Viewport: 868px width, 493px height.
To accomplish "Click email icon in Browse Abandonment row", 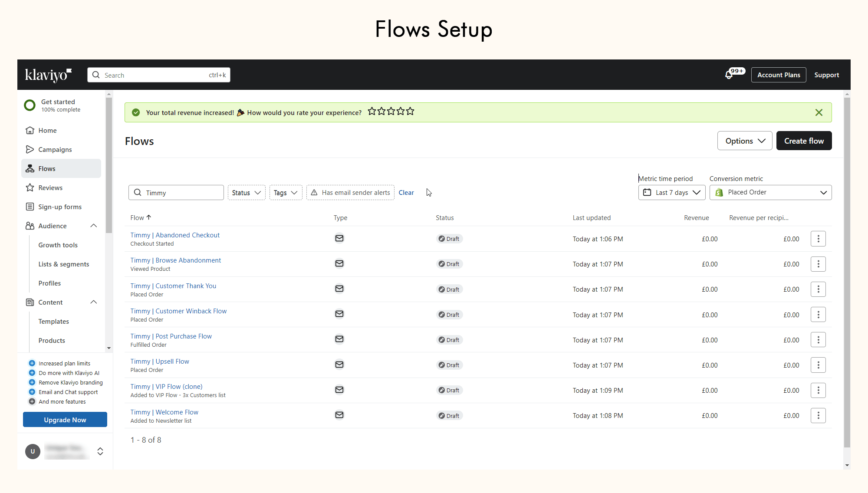I will pos(339,264).
